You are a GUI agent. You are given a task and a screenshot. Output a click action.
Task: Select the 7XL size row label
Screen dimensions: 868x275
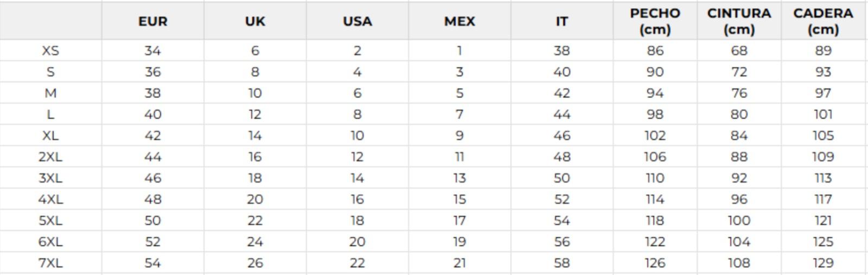click(50, 263)
